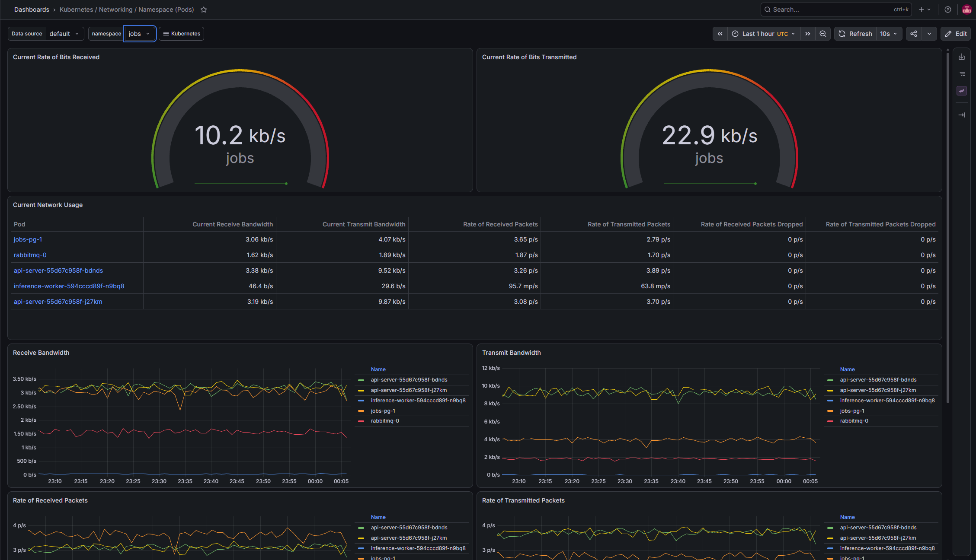
Task: Toggle rabbitmq-0 series in Transmit Bandwidth legend
Action: (854, 421)
